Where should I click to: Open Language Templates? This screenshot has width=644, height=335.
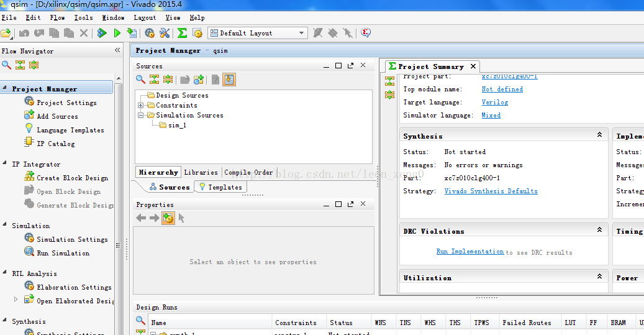(x=65, y=130)
